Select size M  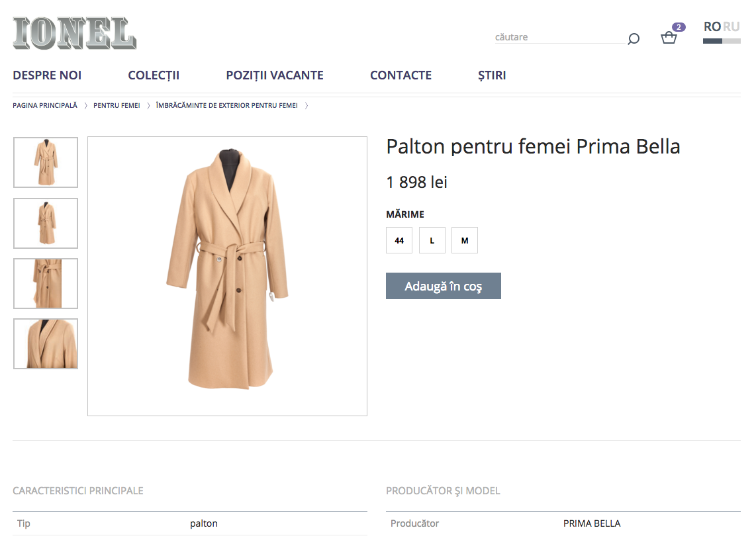pyautogui.click(x=465, y=240)
